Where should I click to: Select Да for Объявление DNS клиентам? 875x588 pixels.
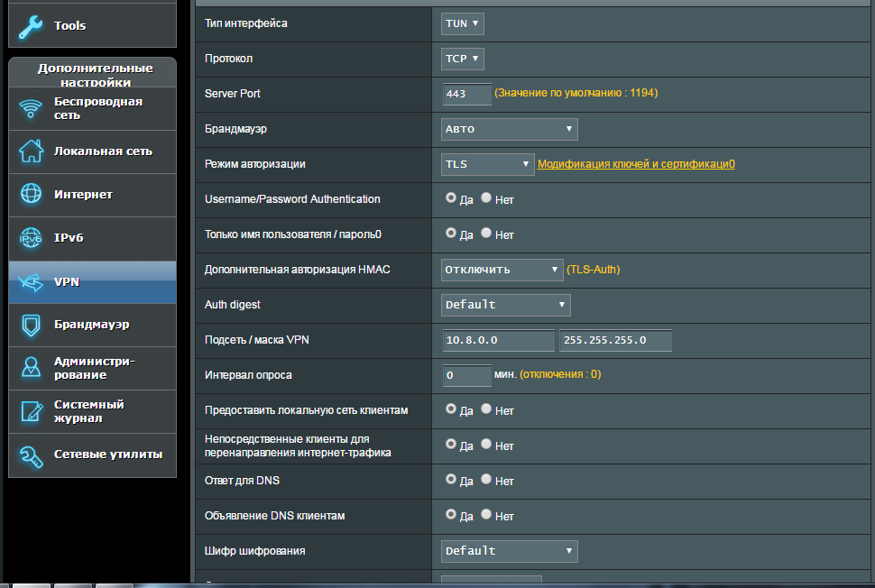[451, 514]
